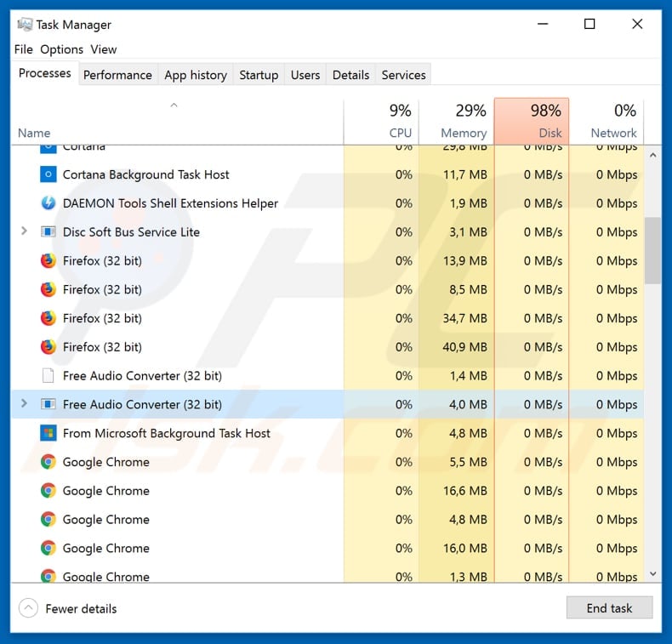Viewport: 672px width, 644px height.
Task: Click the Disc Soft Bus Service Lite icon
Action: click(x=48, y=231)
